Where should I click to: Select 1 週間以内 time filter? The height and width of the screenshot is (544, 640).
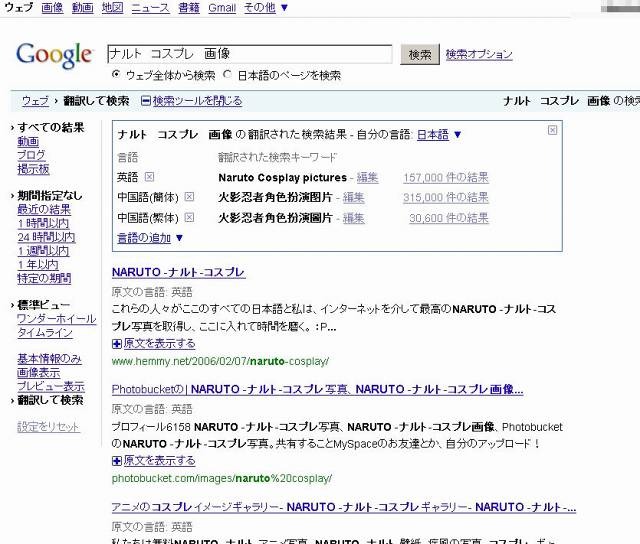coord(43,251)
